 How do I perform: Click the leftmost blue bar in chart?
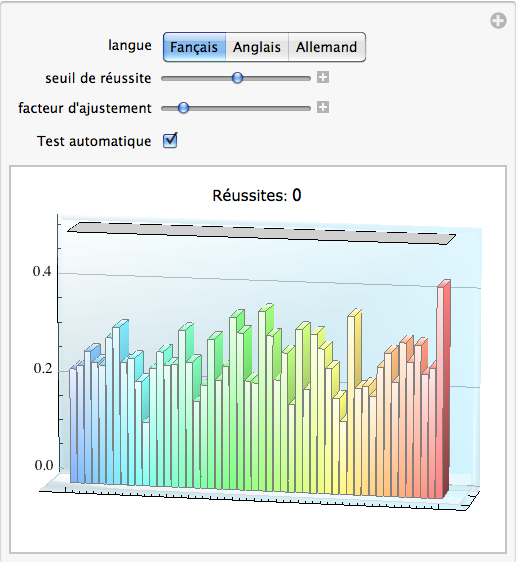click(73, 425)
